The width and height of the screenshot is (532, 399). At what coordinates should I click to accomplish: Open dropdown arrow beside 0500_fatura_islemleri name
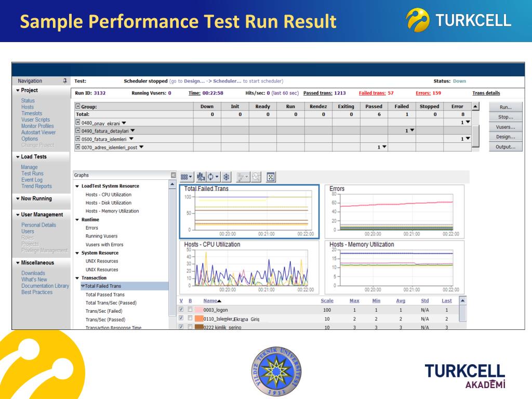131,139
